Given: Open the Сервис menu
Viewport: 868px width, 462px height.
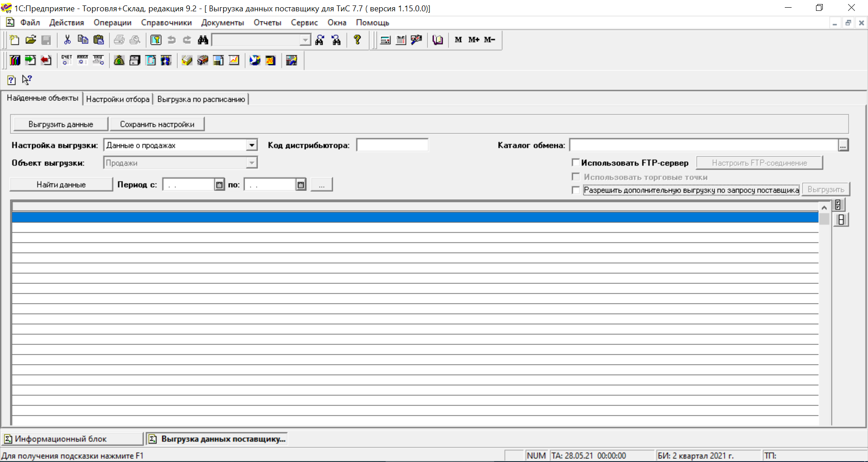Looking at the screenshot, I should pos(304,23).
